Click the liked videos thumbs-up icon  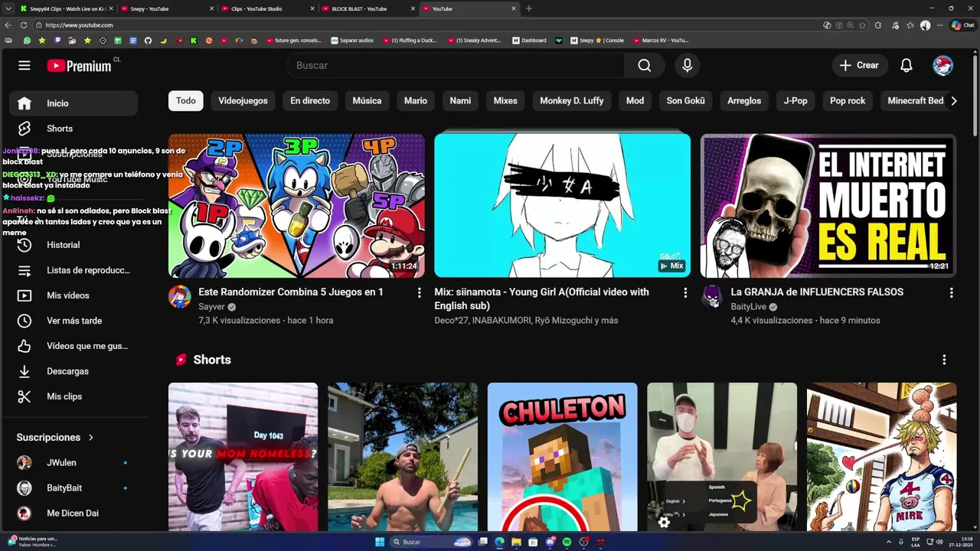[24, 346]
